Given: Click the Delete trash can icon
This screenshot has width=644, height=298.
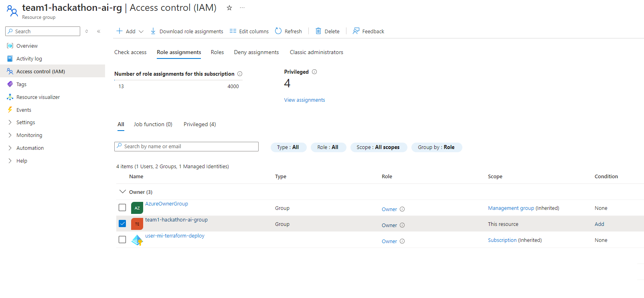Looking at the screenshot, I should pyautogui.click(x=318, y=31).
